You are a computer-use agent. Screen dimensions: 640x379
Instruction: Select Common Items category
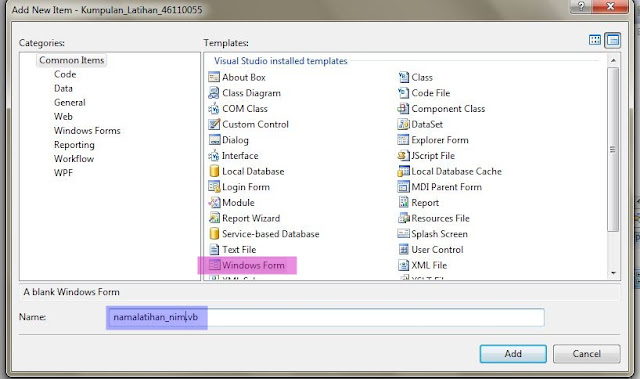click(71, 60)
